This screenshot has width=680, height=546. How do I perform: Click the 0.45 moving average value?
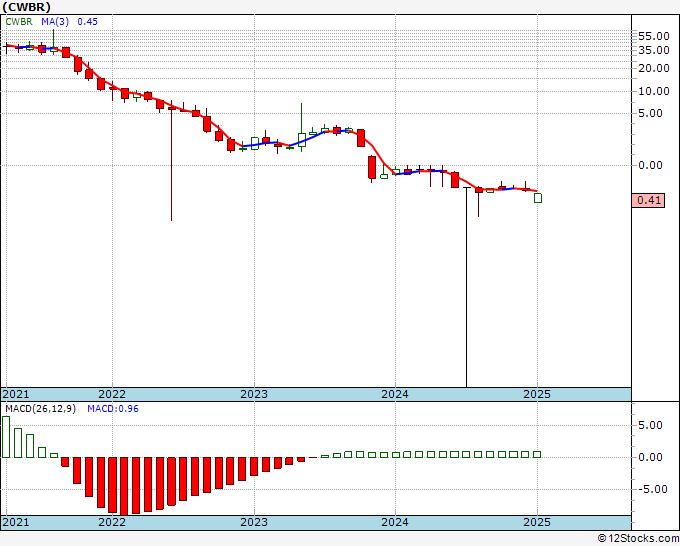(88, 22)
